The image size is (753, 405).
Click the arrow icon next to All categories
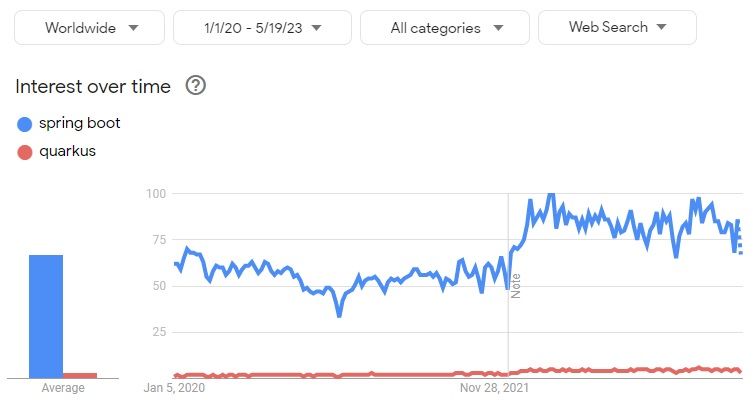click(498, 28)
